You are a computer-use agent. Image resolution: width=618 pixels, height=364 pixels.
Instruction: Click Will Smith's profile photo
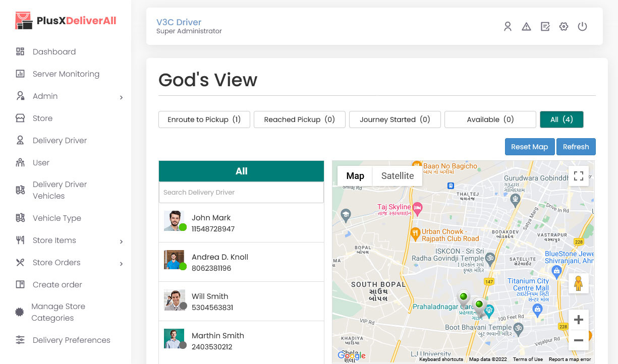[174, 299]
